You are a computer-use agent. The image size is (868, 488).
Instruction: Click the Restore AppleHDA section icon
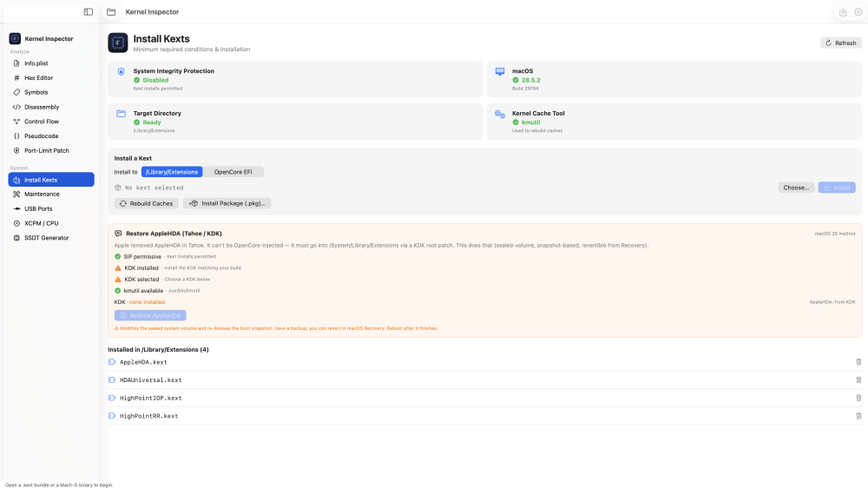[118, 234]
